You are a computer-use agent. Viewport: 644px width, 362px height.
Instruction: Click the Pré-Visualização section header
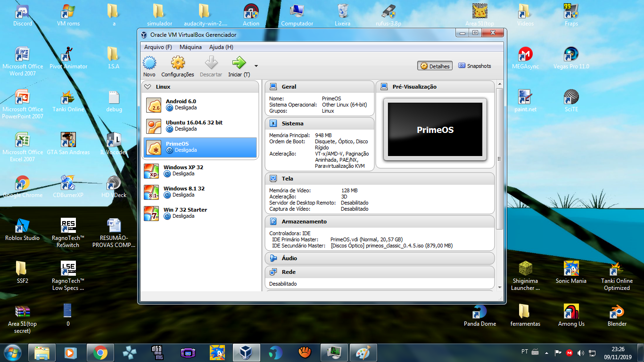coord(435,87)
